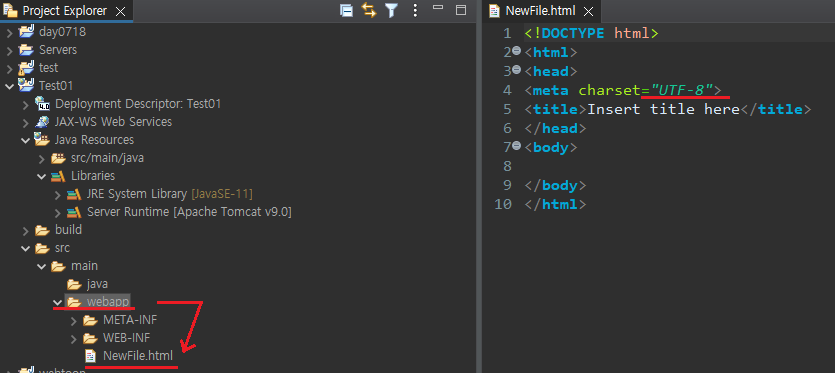
Task: Click the build folder icon
Action: (x=42, y=230)
